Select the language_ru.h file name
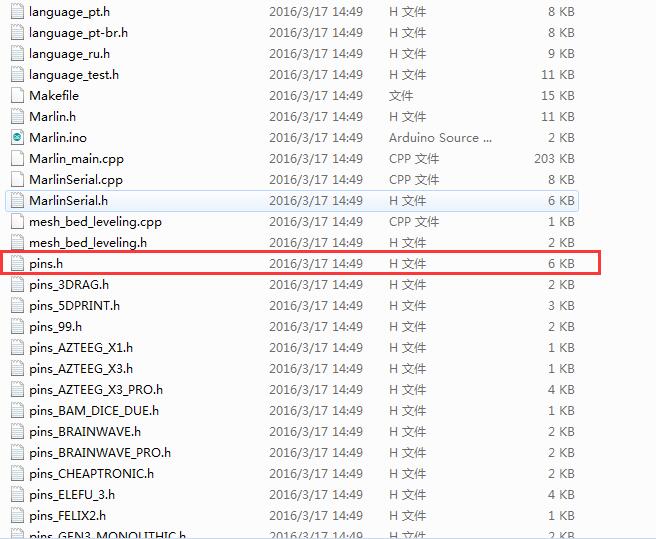 point(69,54)
